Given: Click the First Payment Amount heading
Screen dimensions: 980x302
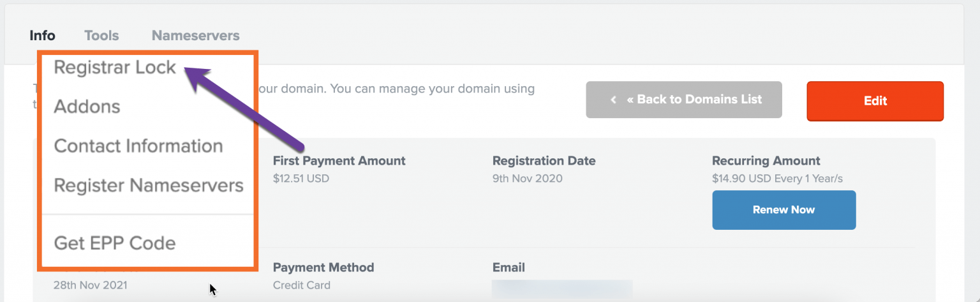Looking at the screenshot, I should [339, 161].
